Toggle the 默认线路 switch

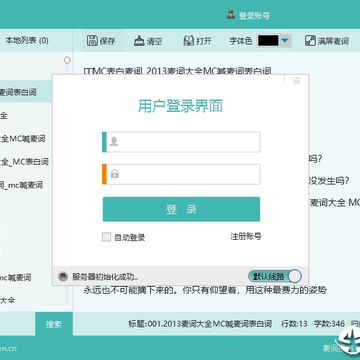pyautogui.click(x=275, y=276)
